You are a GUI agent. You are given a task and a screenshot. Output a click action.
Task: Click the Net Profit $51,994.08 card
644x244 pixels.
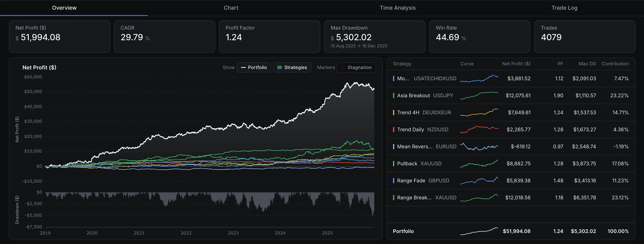click(59, 37)
